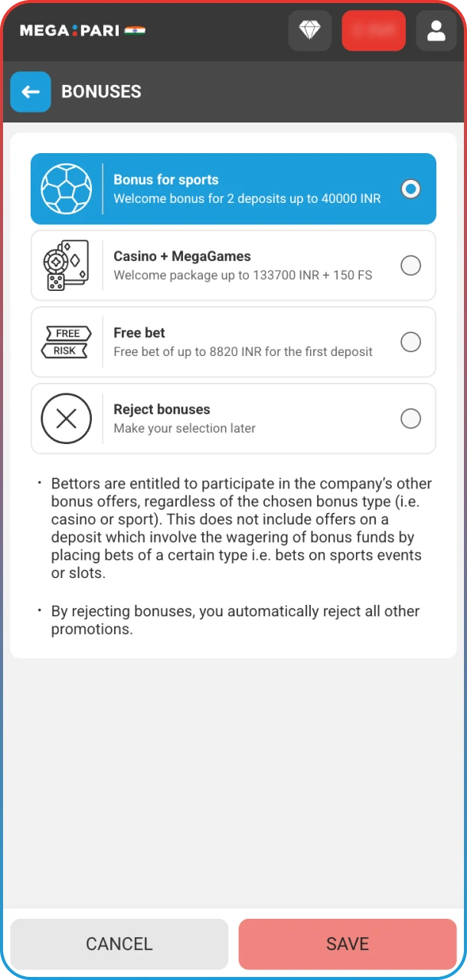This screenshot has width=467, height=980.
Task: Open the user profile icon
Action: click(436, 31)
